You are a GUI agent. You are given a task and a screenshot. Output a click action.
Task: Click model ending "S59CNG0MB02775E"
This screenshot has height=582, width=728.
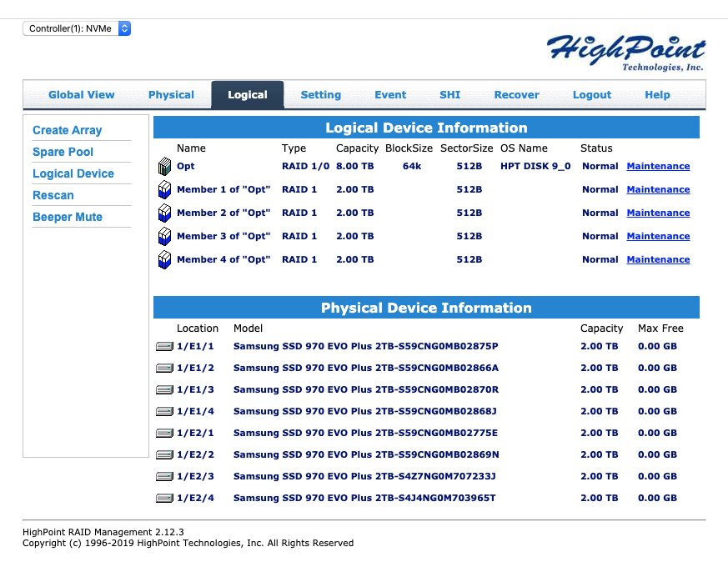pos(365,433)
